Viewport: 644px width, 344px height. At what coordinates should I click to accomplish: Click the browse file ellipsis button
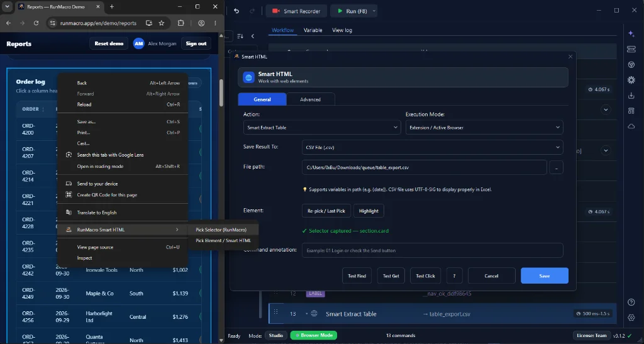556,167
